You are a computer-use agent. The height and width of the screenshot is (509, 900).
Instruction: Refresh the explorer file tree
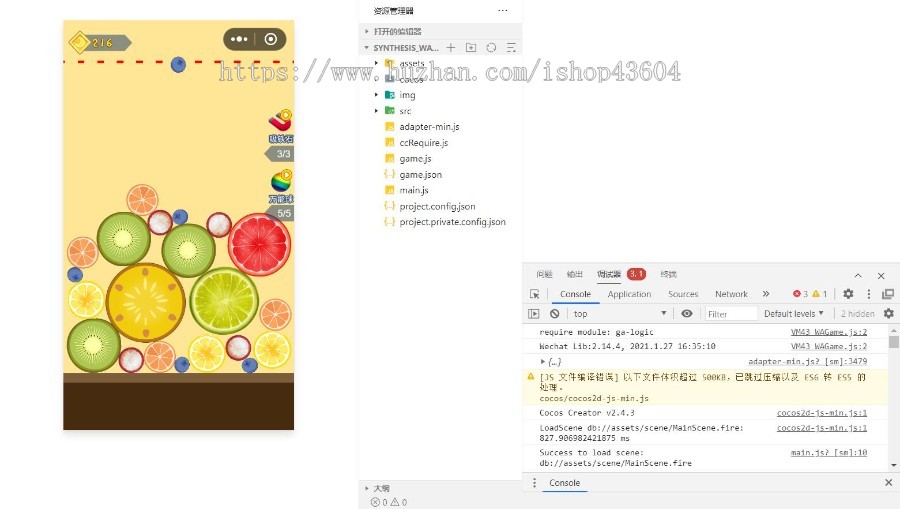pyautogui.click(x=491, y=48)
